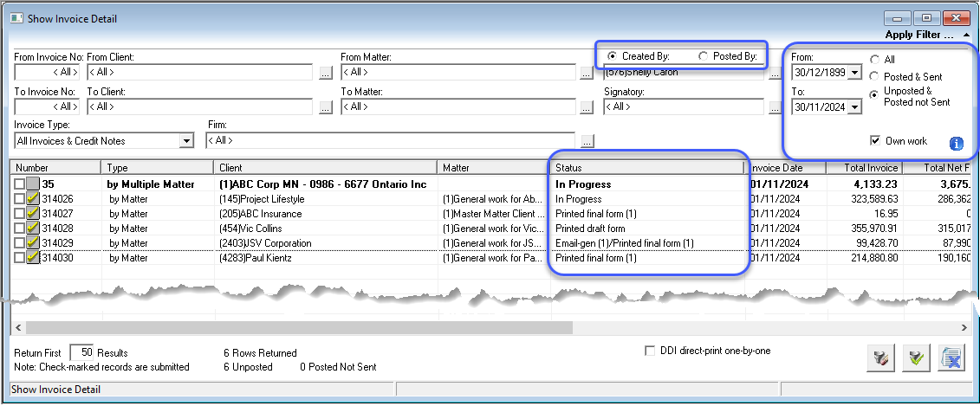
Task: Toggle the Own work checkbox
Action: coord(875,140)
